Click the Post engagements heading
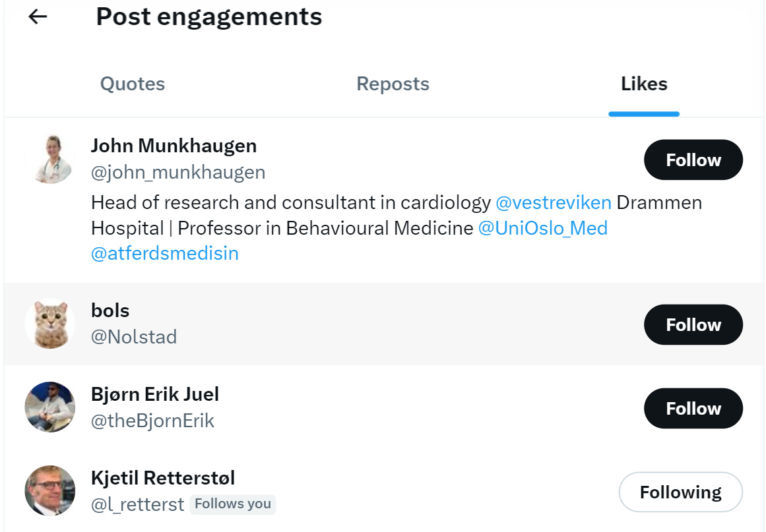 click(209, 17)
